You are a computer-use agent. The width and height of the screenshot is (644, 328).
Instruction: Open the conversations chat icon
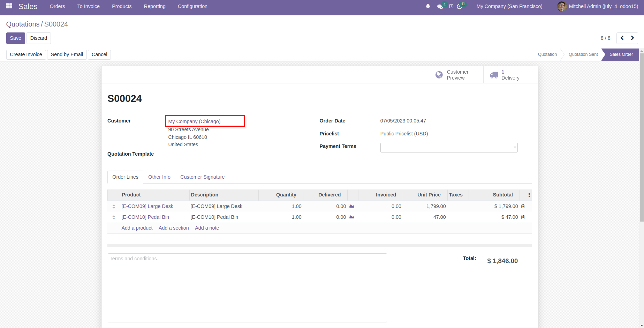(440, 7)
